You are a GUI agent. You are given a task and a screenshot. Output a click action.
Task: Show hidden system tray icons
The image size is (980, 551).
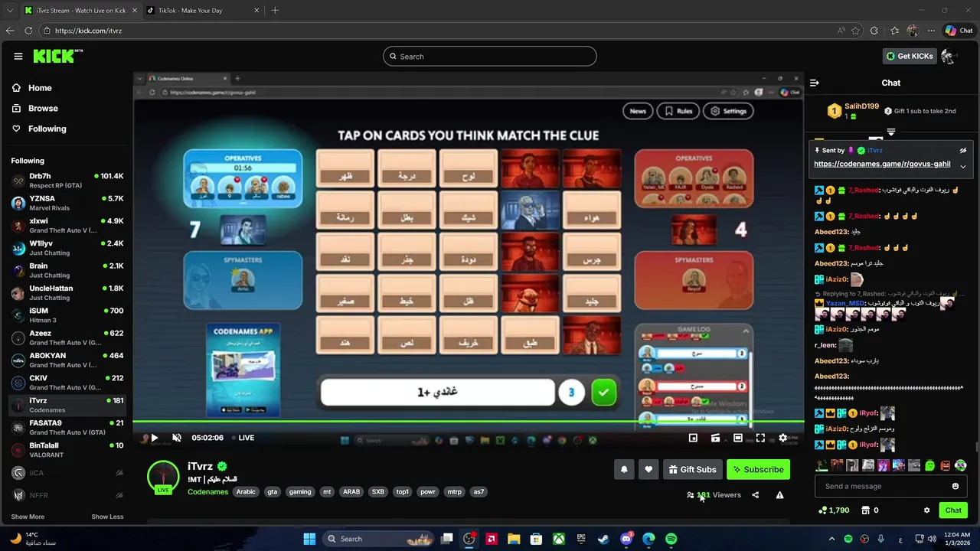click(x=831, y=539)
